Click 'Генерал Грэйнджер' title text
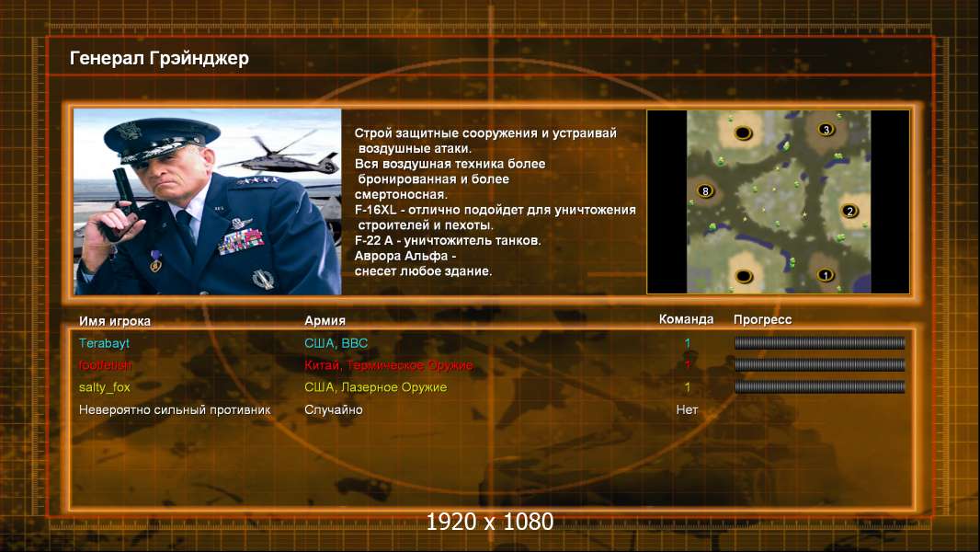The image size is (980, 552). pyautogui.click(x=159, y=58)
